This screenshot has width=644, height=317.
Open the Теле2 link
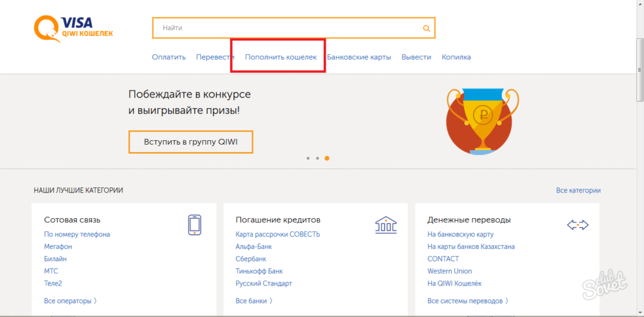[x=53, y=284]
